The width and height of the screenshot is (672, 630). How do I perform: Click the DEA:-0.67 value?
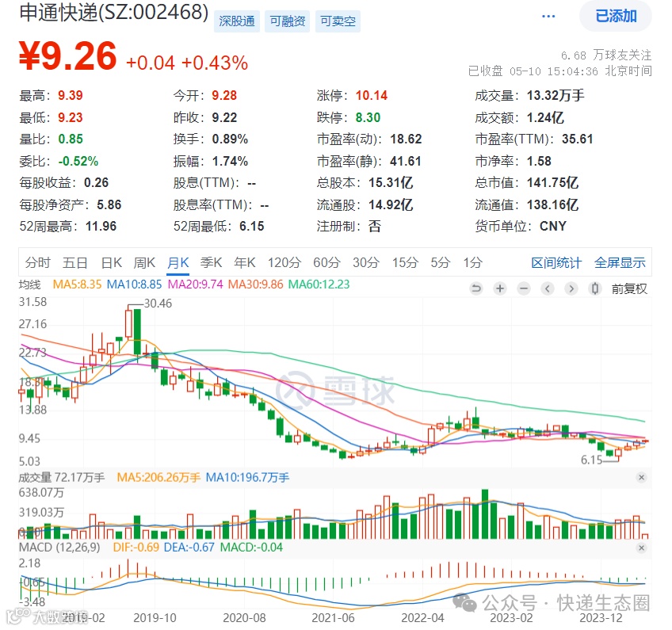coord(189,548)
